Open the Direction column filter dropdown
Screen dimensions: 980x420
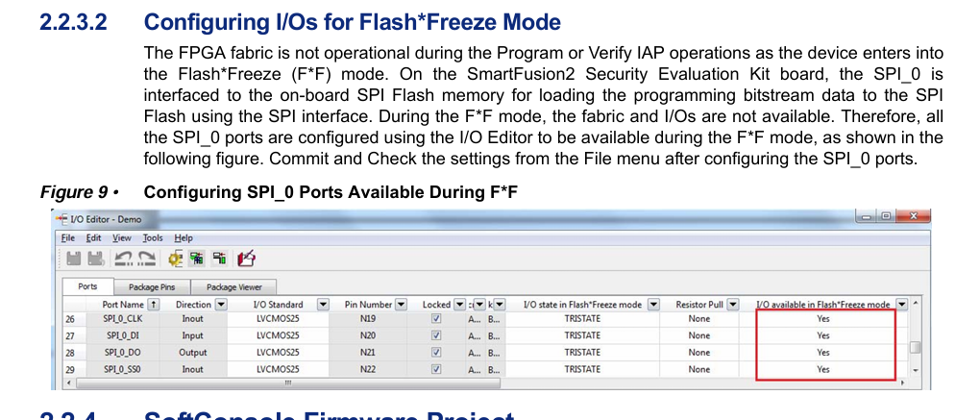coord(221,305)
